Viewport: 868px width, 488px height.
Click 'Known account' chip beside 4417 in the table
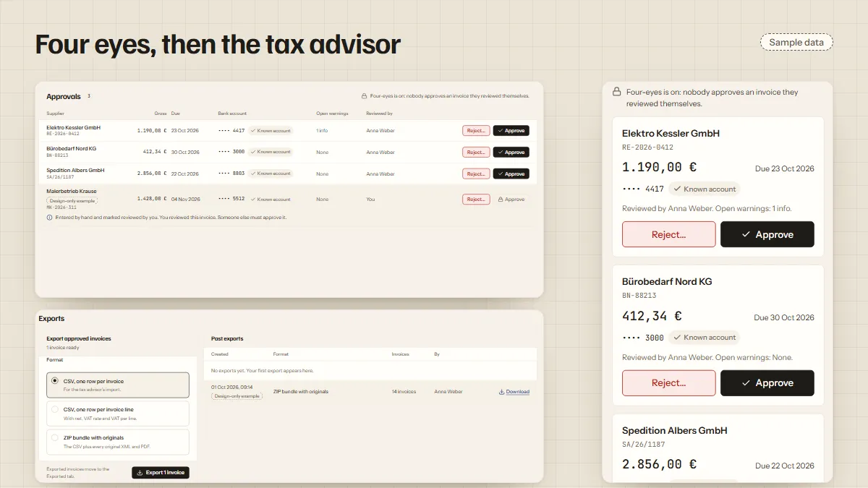271,131
